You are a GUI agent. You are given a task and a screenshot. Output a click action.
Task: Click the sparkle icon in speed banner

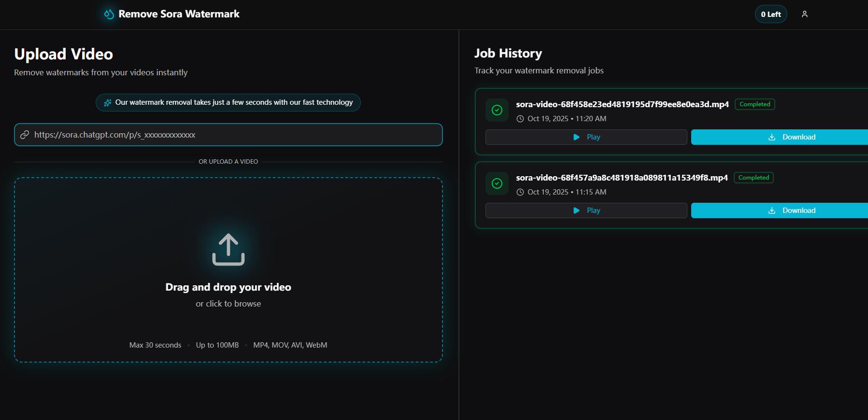[x=108, y=102]
